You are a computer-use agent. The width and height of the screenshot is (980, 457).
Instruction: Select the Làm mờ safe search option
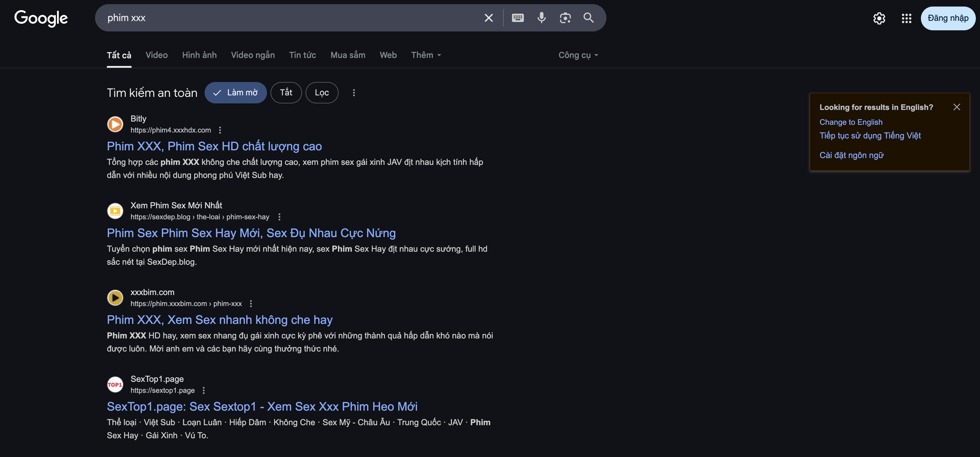click(235, 92)
